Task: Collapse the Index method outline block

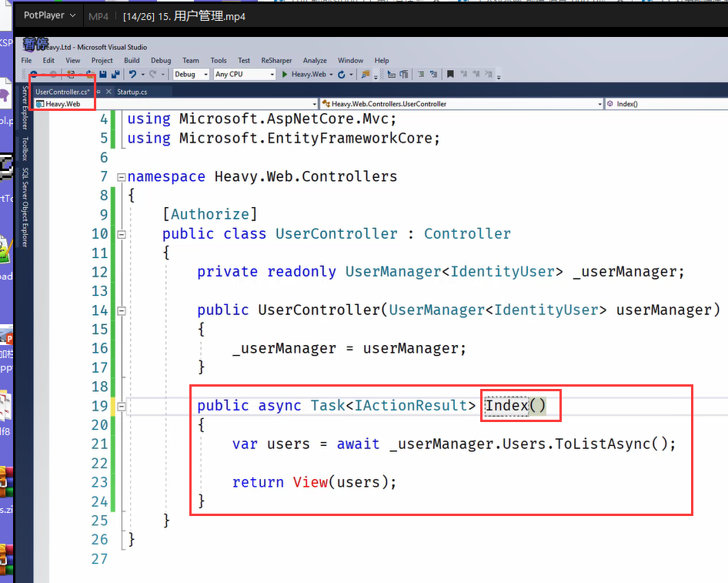Action: (121, 407)
